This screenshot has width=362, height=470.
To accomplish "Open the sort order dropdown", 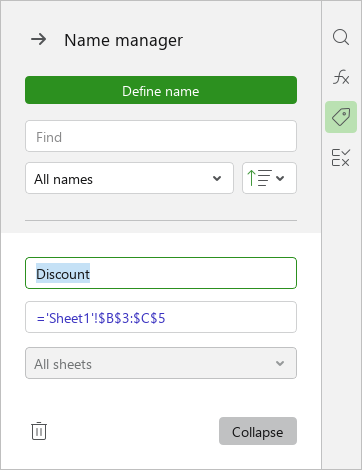I will (x=269, y=178).
